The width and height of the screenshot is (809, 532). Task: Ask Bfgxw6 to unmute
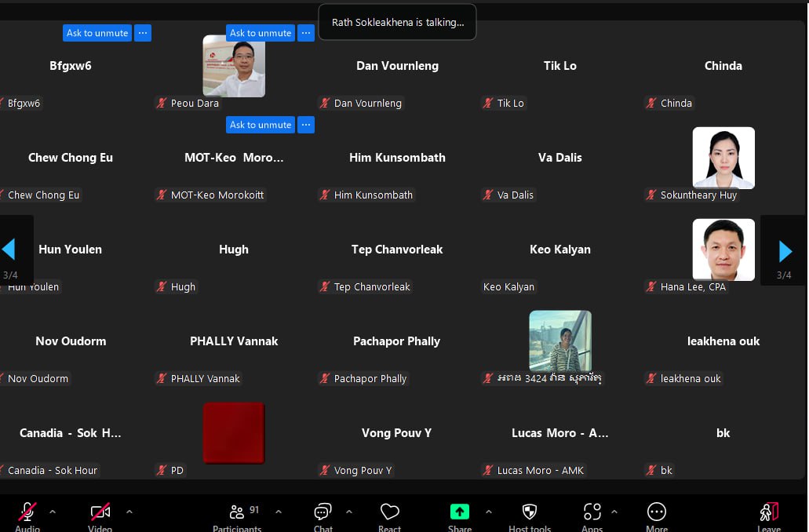tap(97, 33)
